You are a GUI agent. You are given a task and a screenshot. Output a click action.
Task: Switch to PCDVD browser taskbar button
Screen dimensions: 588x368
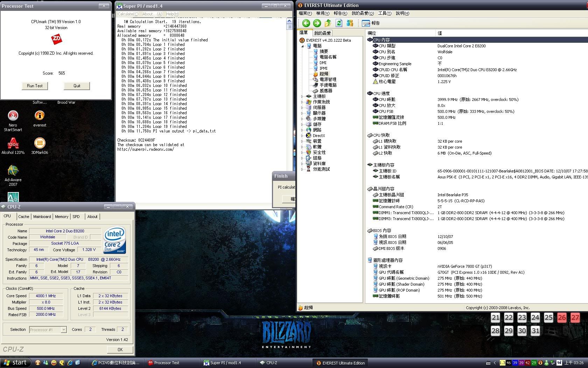click(116, 363)
